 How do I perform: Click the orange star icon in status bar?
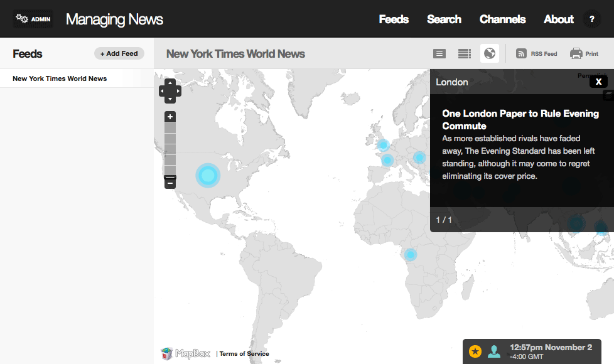click(475, 351)
